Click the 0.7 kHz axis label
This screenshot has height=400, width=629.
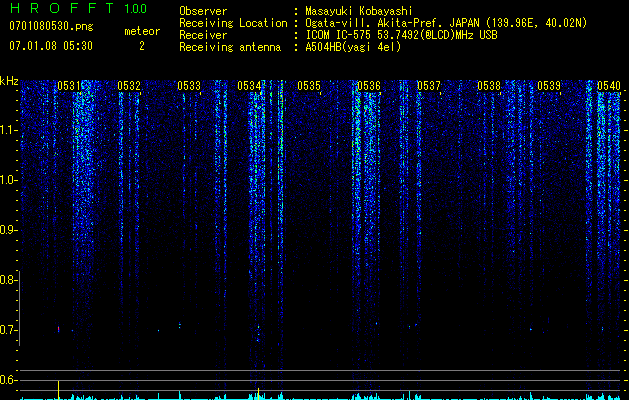click(8, 330)
